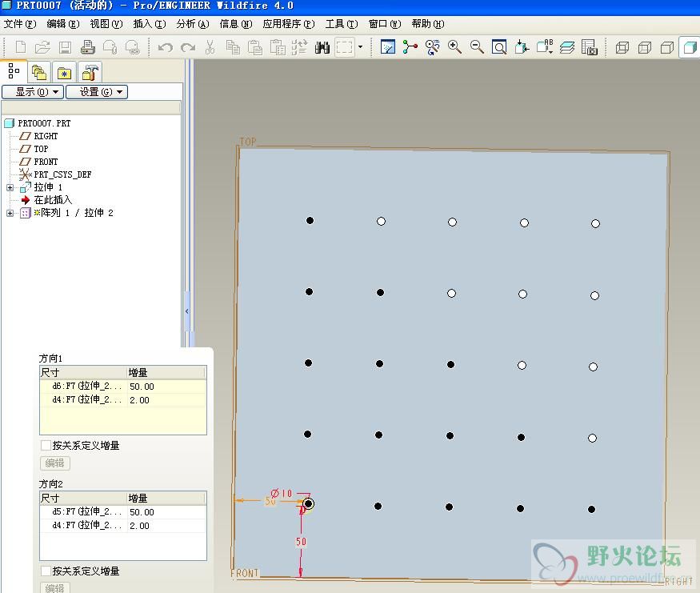Screen dimensions: 700x593
Task: Open the 视图 menu
Action: [106, 24]
